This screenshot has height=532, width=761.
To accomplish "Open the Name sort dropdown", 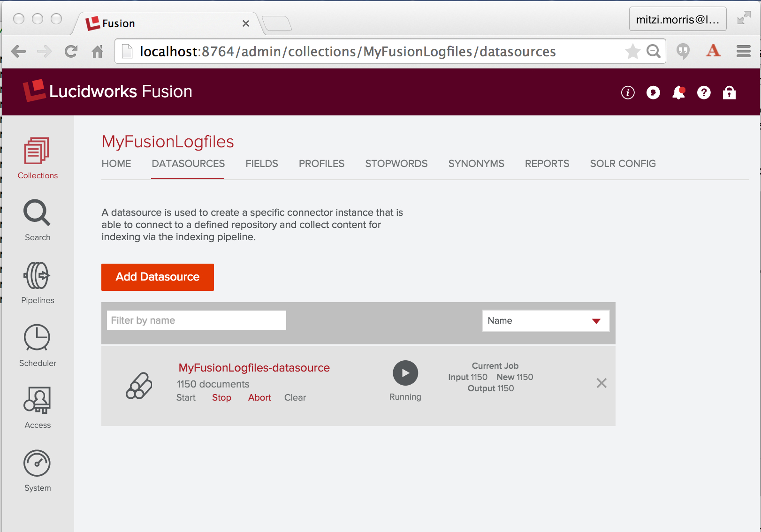I will click(546, 321).
